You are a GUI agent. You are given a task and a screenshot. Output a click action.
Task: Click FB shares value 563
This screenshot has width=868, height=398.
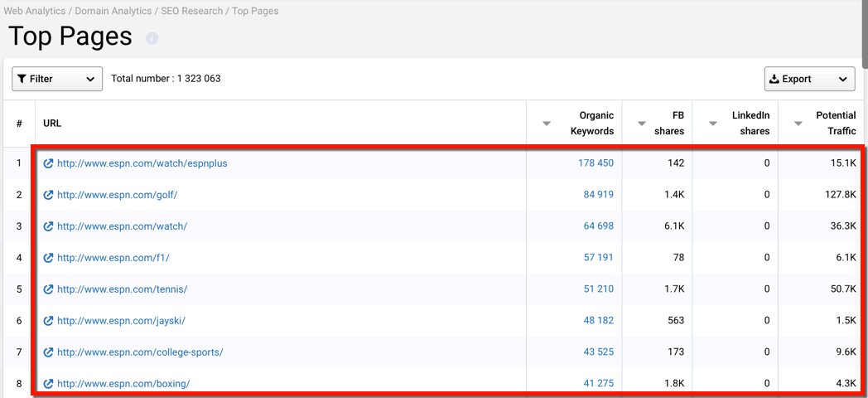(675, 320)
